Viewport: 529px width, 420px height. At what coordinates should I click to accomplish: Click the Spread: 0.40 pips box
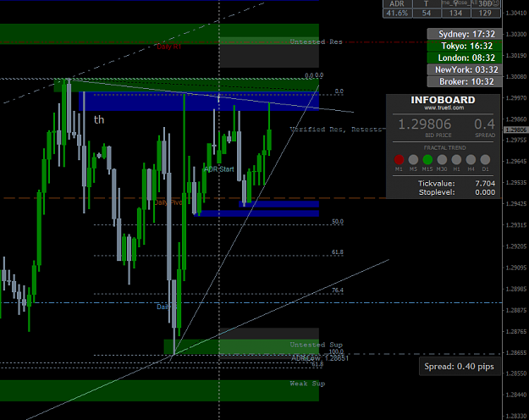tap(459, 367)
